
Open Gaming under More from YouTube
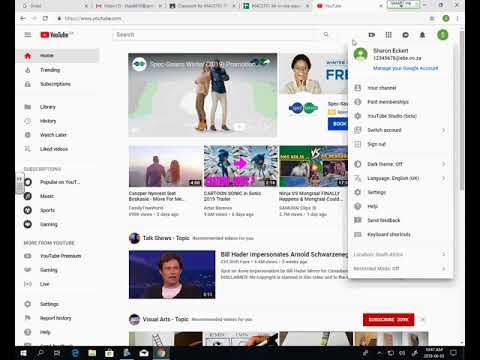(x=57, y=270)
